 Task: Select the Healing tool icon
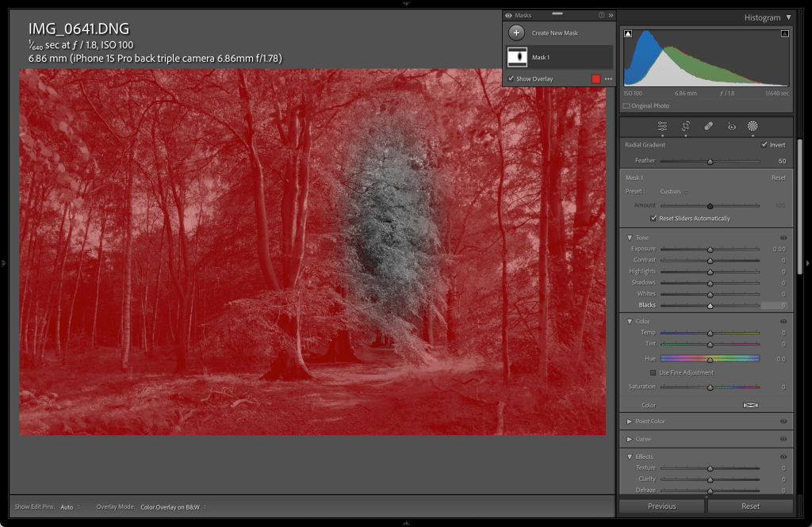[709, 126]
